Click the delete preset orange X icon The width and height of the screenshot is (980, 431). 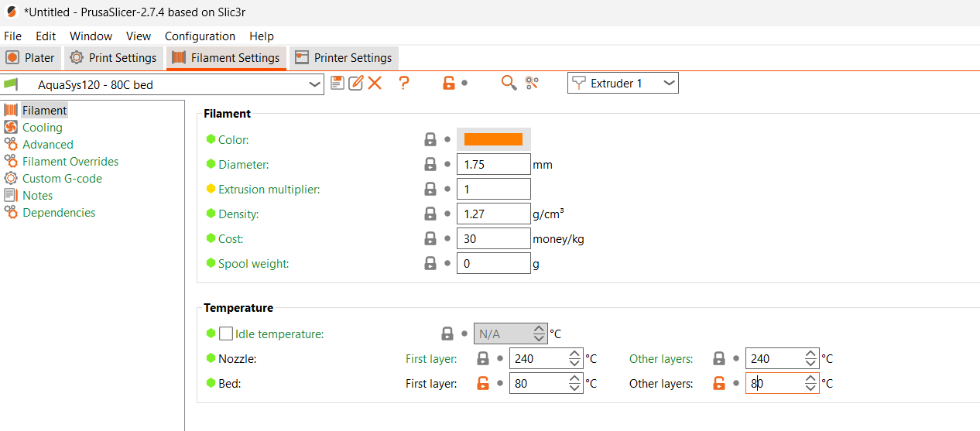tap(375, 83)
